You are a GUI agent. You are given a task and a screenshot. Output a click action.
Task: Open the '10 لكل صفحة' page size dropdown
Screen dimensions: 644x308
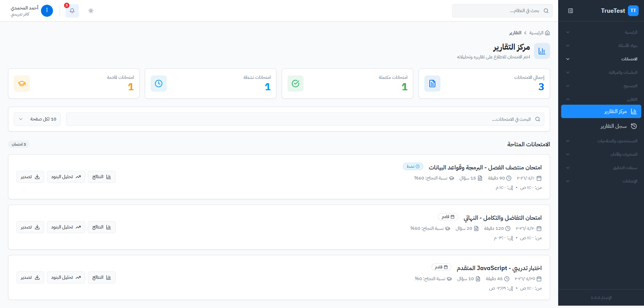pos(37,119)
